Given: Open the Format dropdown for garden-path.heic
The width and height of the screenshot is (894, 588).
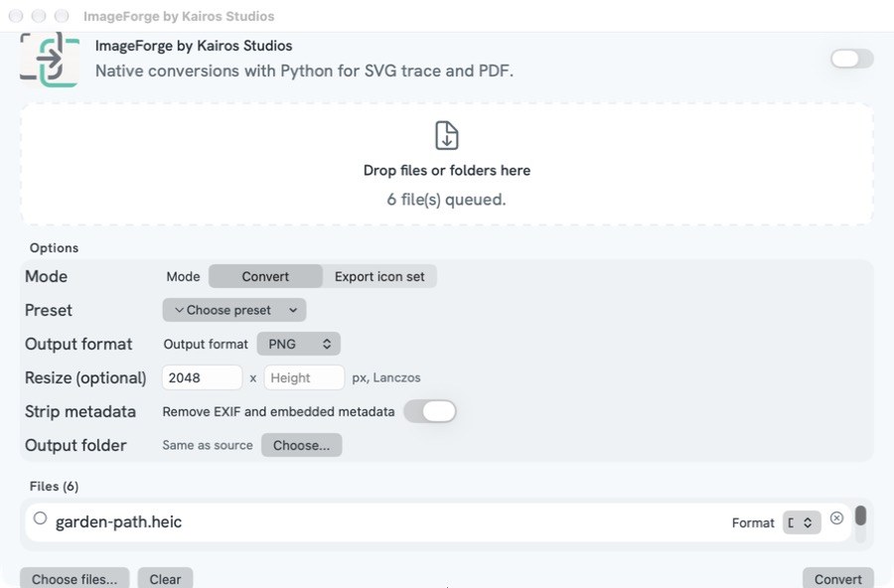Looking at the screenshot, I should pyautogui.click(x=802, y=522).
